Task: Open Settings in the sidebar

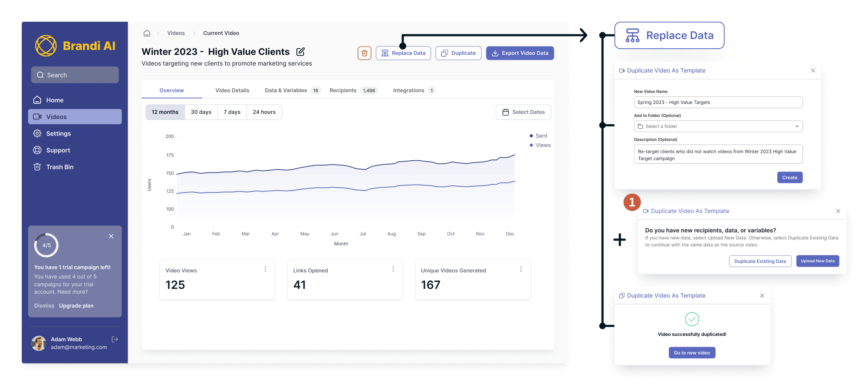Action: (x=75, y=133)
